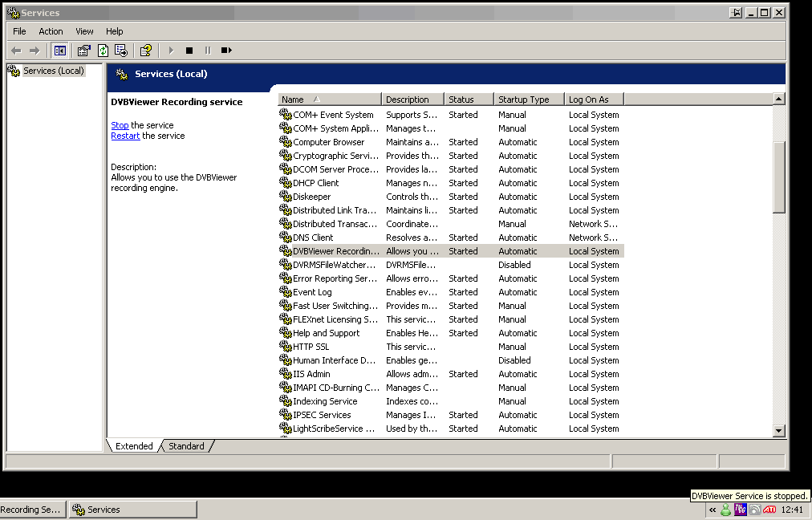This screenshot has height=520, width=812.
Task: Switch to the Standard tab
Action: tap(186, 446)
